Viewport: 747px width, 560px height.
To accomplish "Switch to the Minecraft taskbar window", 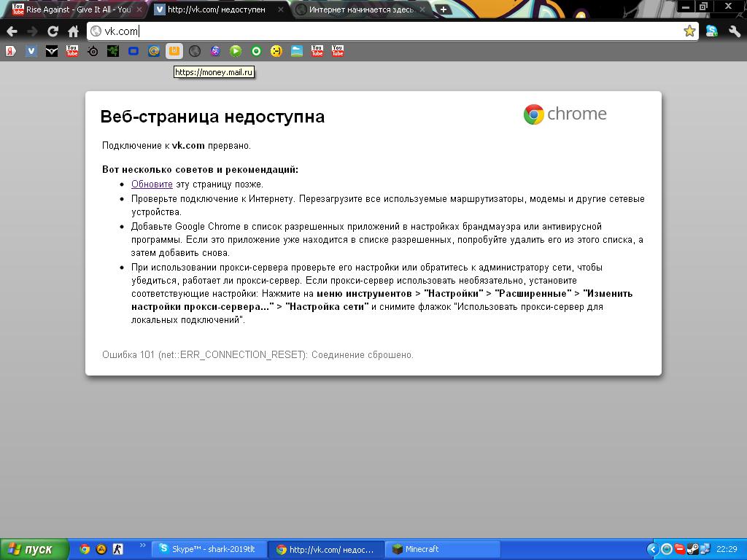I will click(442, 549).
